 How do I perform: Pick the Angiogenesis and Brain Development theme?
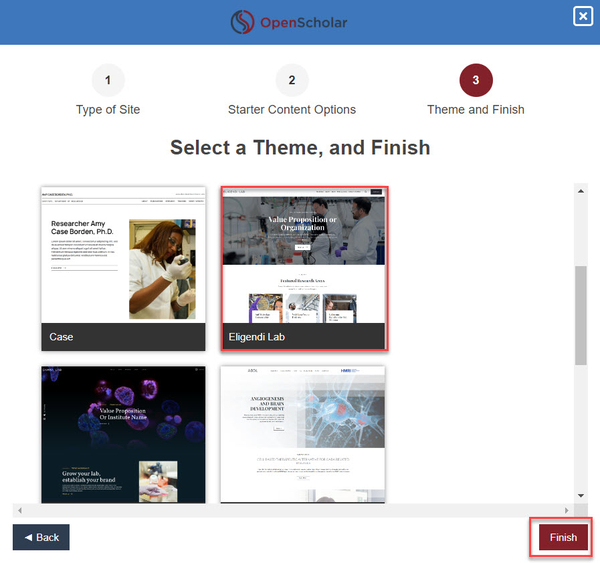(x=303, y=433)
